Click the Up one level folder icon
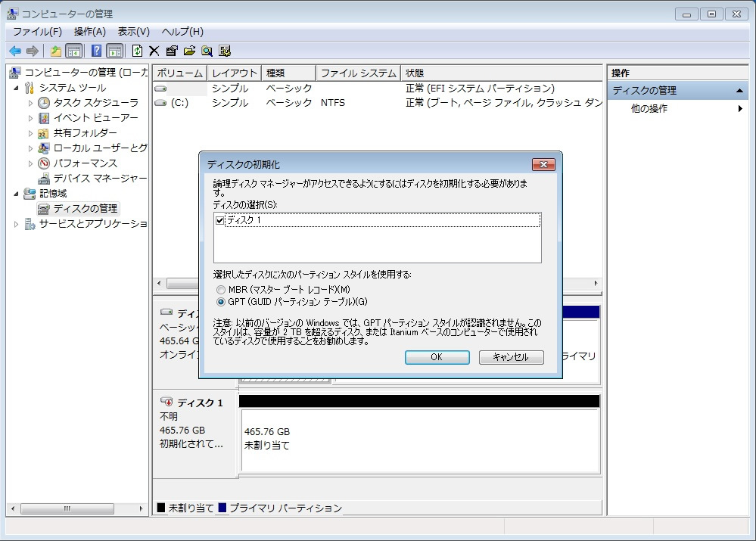Screen dimensions: 756x541 tap(56, 51)
